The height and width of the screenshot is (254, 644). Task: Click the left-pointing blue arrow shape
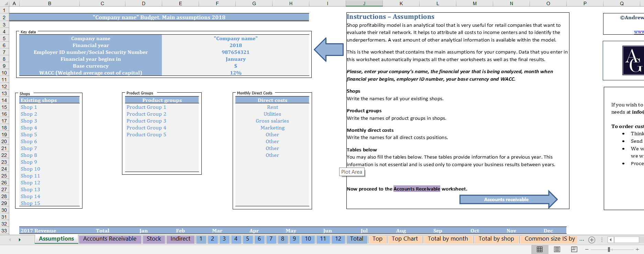(329, 50)
